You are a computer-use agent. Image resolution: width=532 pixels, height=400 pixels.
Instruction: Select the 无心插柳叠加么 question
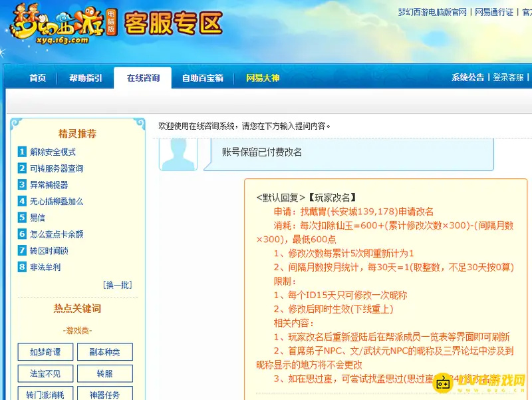pyautogui.click(x=57, y=201)
